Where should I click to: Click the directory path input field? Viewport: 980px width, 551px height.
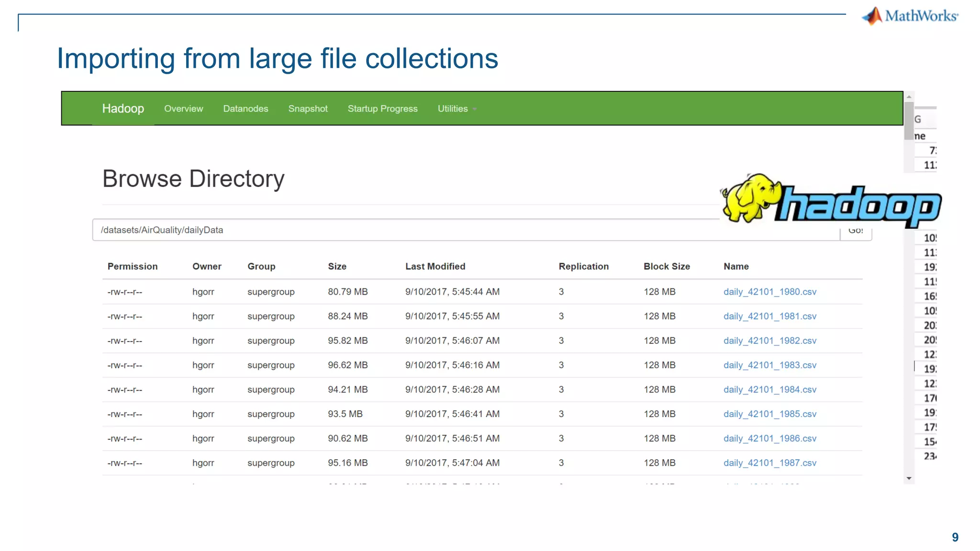[467, 230]
